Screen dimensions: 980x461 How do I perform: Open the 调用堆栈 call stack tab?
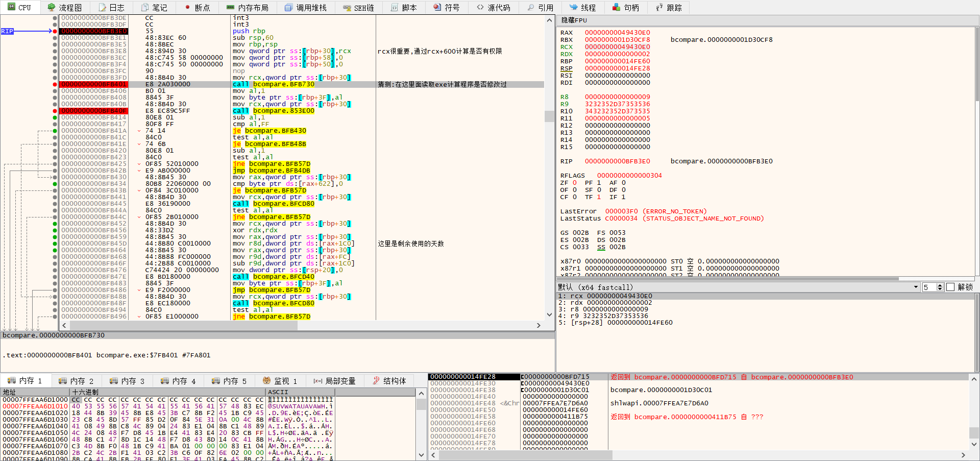(306, 8)
